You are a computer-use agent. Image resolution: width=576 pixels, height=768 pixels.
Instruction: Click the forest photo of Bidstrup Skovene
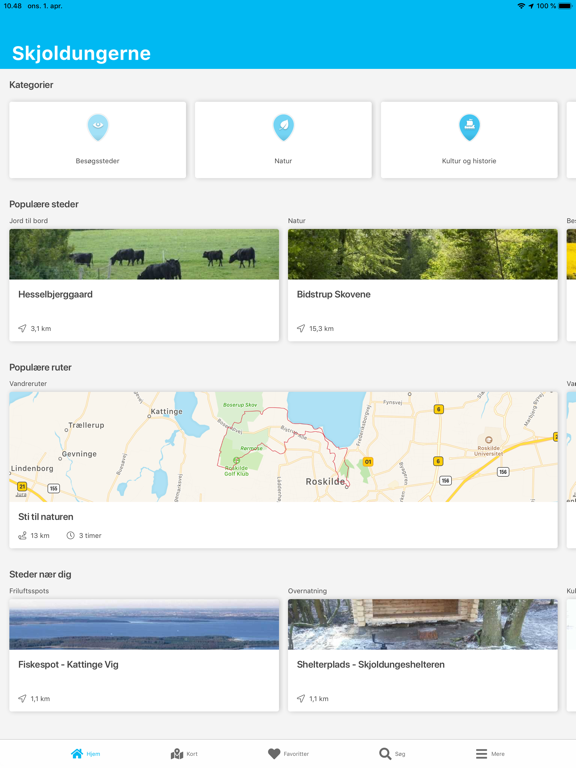click(423, 254)
